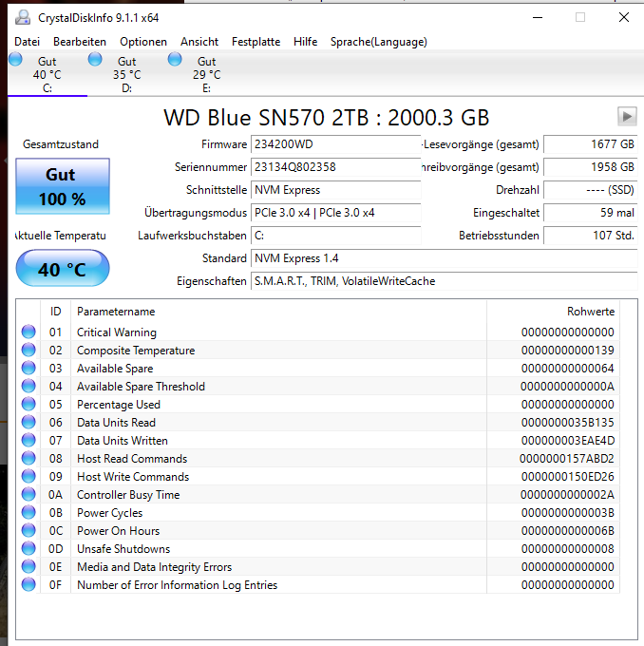Click the status orb beside Composite Temperature
Viewport: 644px width, 646px height.
28,350
